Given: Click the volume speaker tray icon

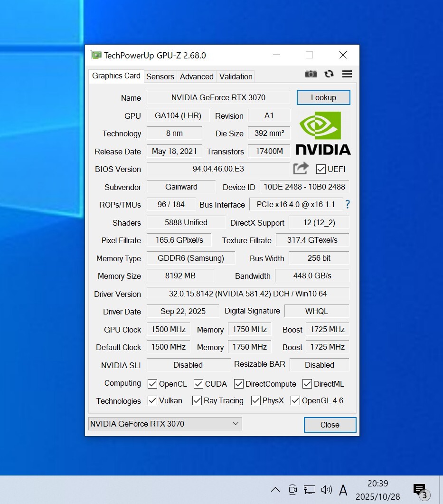Looking at the screenshot, I should tap(326, 490).
